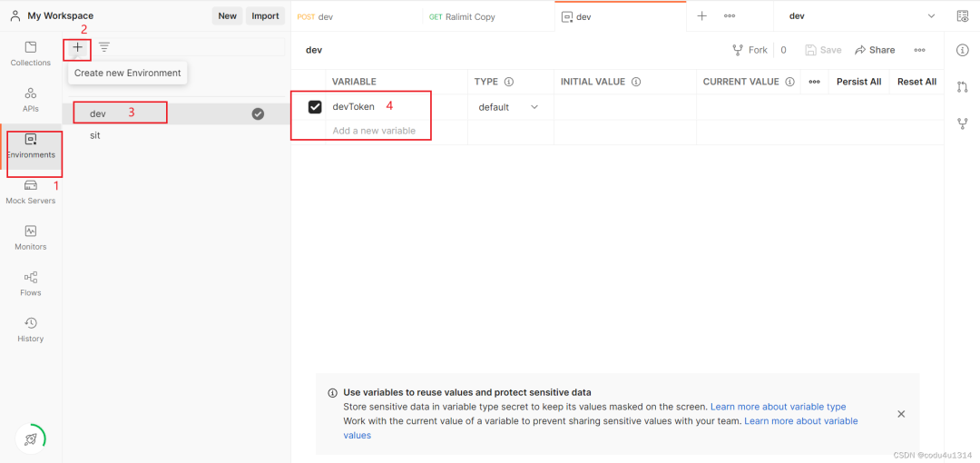Viewport: 980px width, 463px height.
Task: Click the filter icon beside the plus
Action: (x=104, y=47)
